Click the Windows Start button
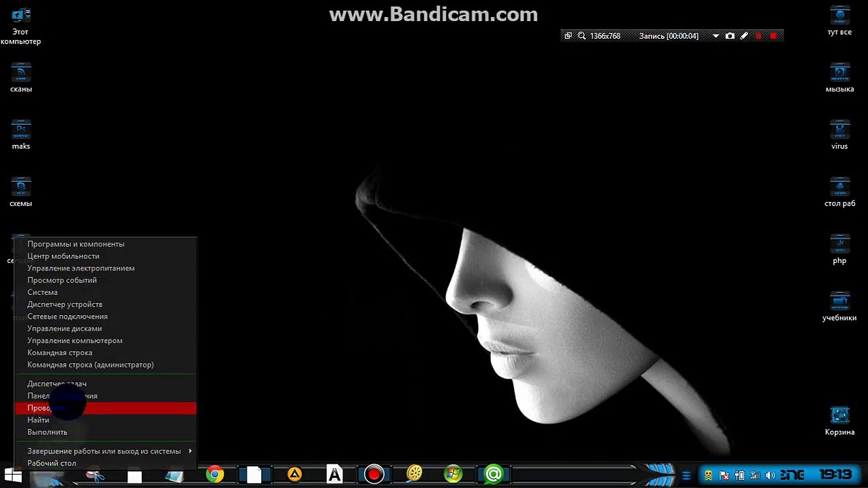 point(12,475)
